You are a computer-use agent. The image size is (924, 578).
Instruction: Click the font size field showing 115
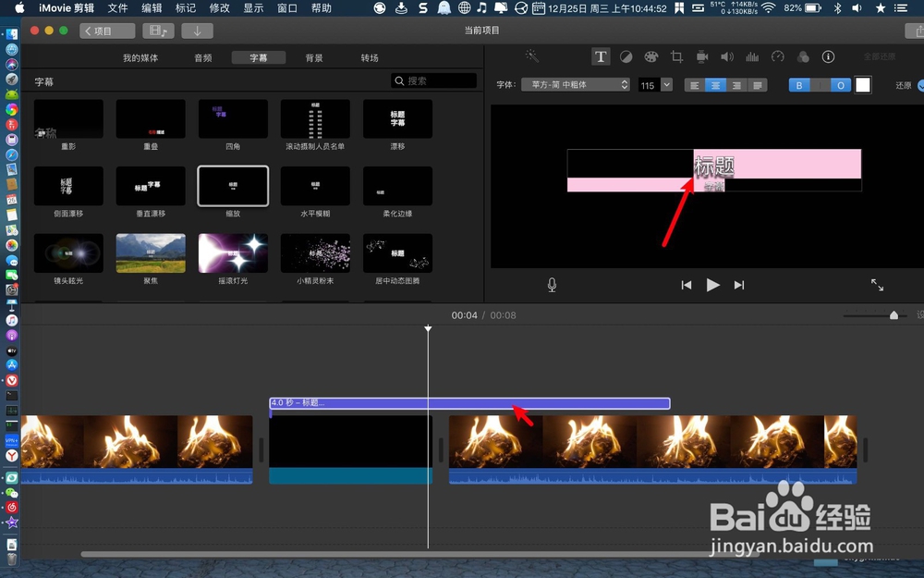pos(649,85)
